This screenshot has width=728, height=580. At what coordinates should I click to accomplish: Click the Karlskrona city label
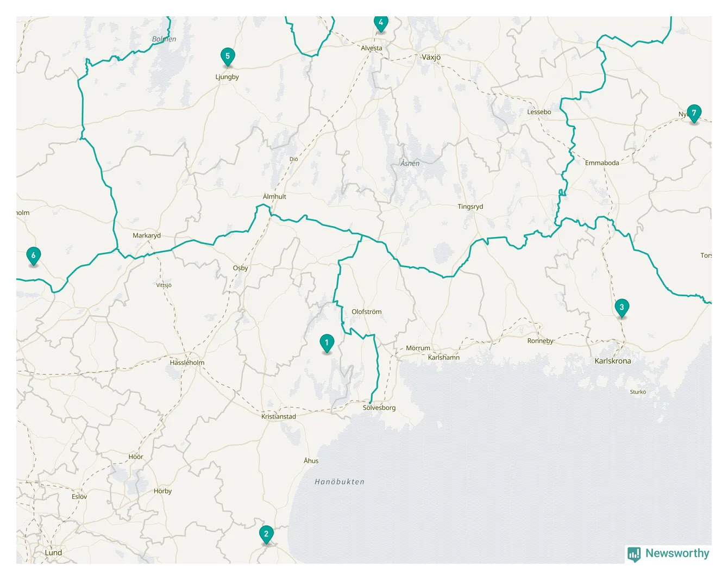pos(613,361)
